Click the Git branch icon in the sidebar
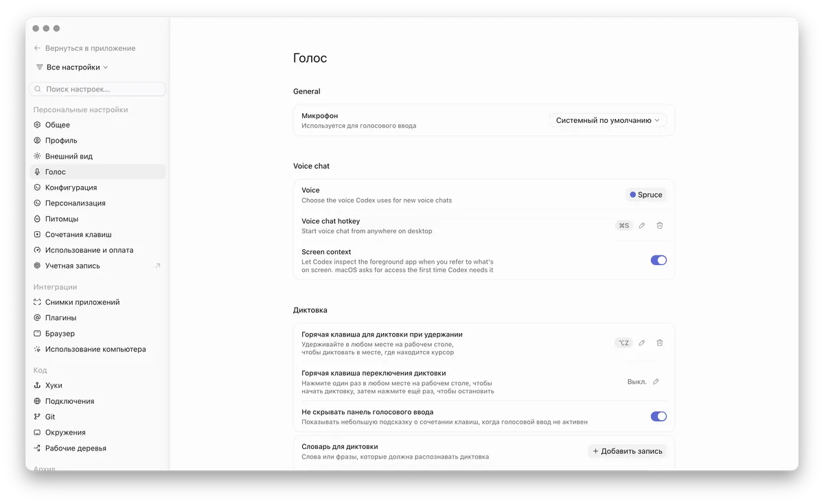This screenshot has height=504, width=824. [x=38, y=417]
